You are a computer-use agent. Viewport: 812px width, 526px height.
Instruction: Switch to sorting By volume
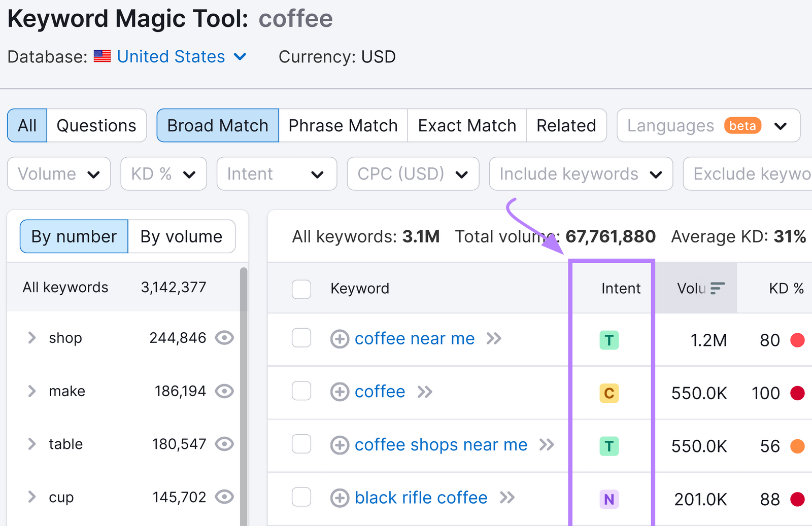coord(181,236)
